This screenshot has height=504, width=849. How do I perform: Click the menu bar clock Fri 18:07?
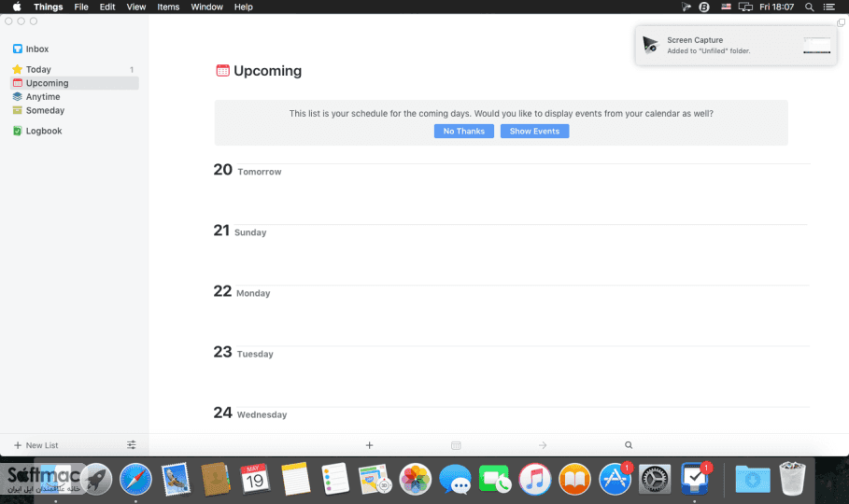click(x=776, y=7)
